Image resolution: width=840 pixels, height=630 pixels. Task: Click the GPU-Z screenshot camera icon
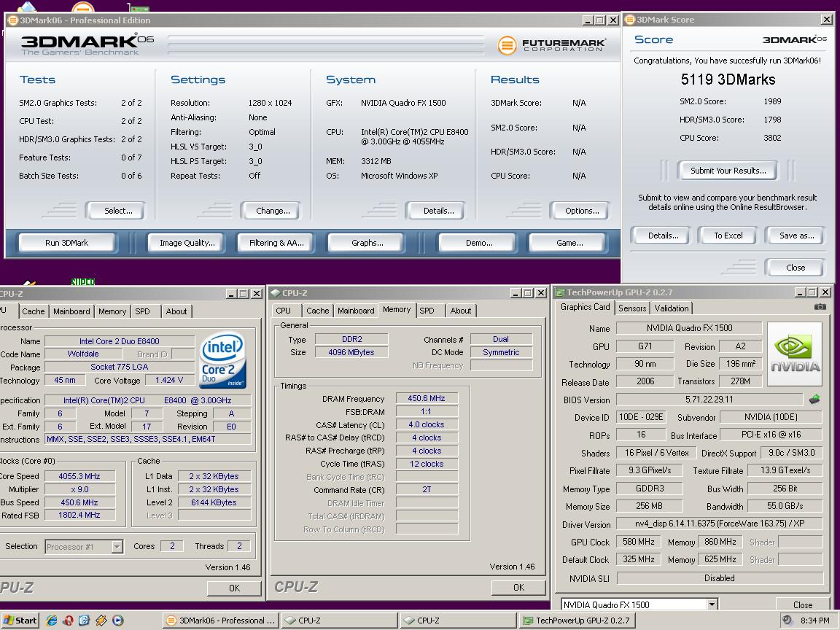[820, 306]
